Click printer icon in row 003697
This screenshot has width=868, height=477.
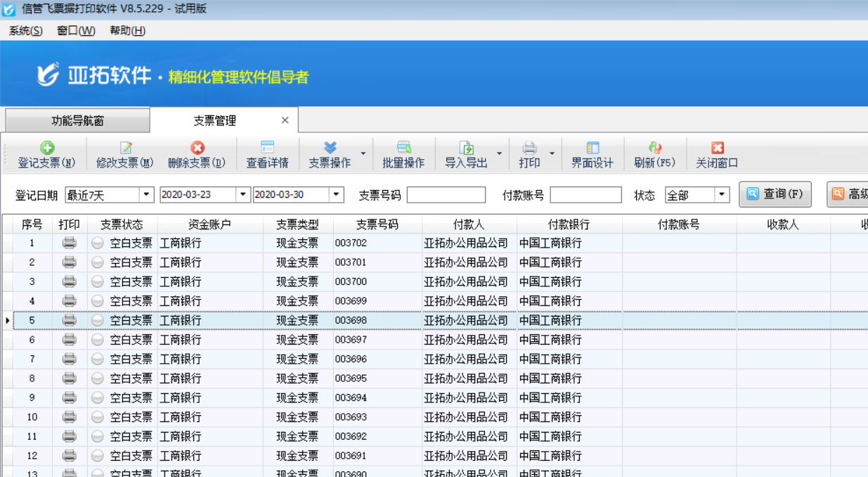point(70,339)
